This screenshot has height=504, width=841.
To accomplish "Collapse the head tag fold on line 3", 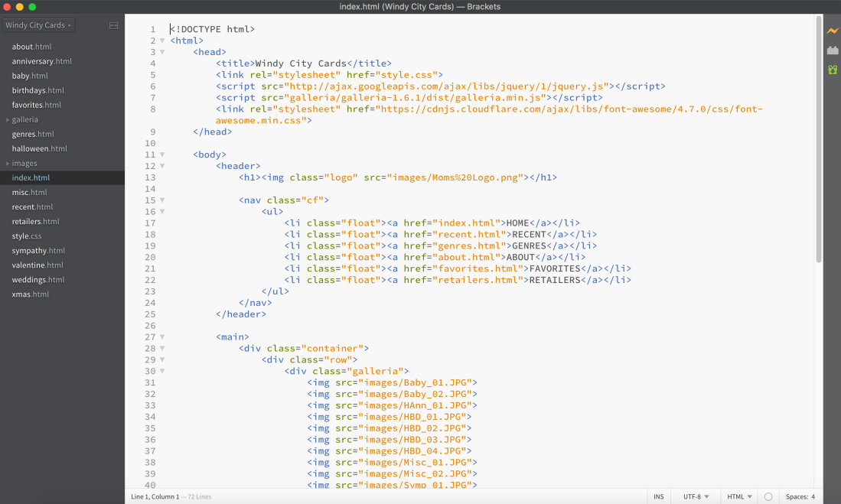I will 162,52.
